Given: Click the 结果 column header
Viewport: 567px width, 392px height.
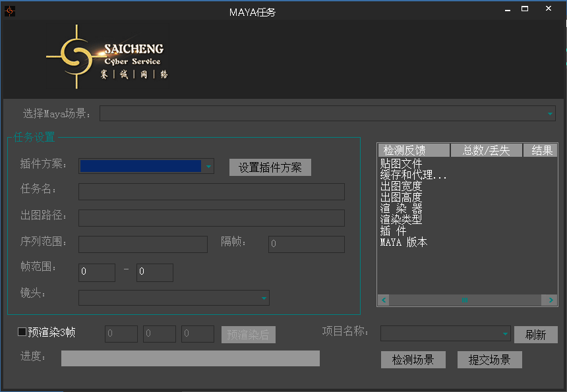Looking at the screenshot, I should pyautogui.click(x=541, y=150).
